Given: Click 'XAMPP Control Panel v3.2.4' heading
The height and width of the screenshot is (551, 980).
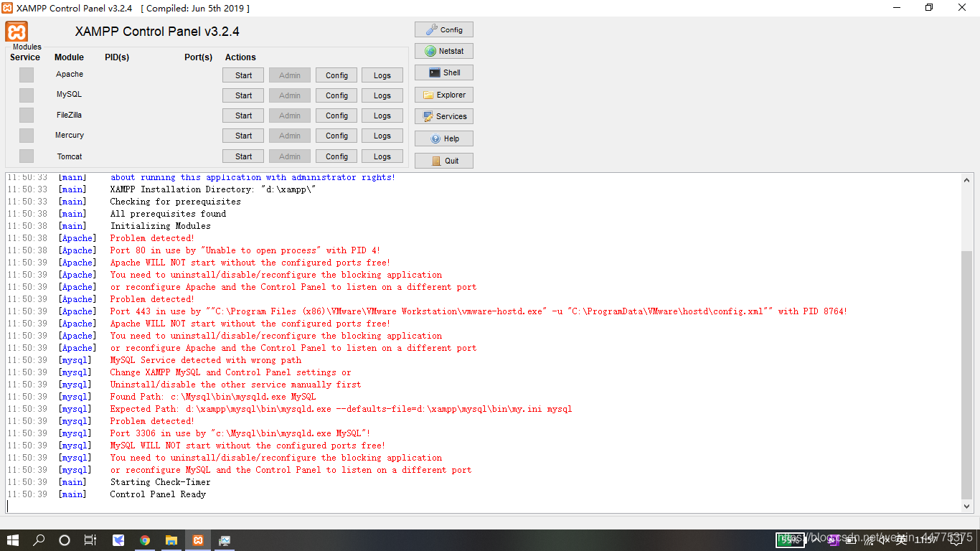Looking at the screenshot, I should click(157, 32).
